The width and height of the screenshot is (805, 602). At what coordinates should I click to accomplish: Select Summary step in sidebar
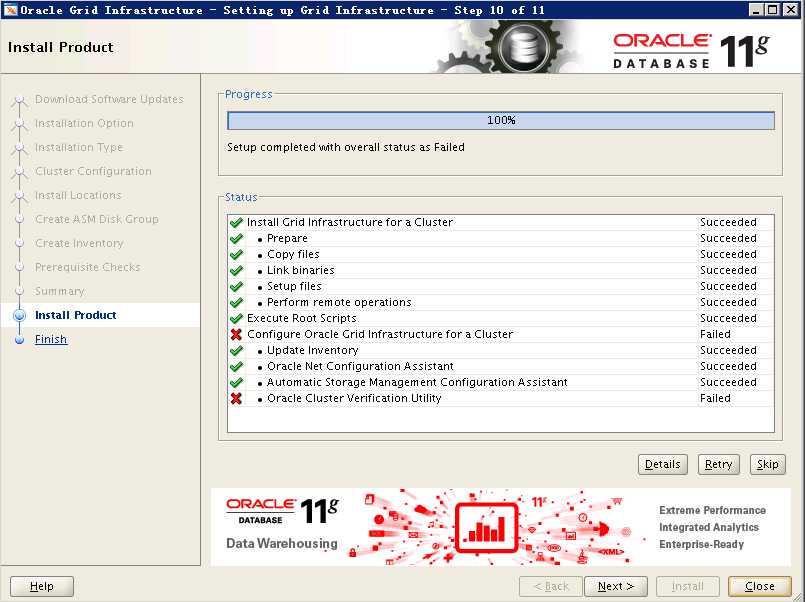(60, 291)
